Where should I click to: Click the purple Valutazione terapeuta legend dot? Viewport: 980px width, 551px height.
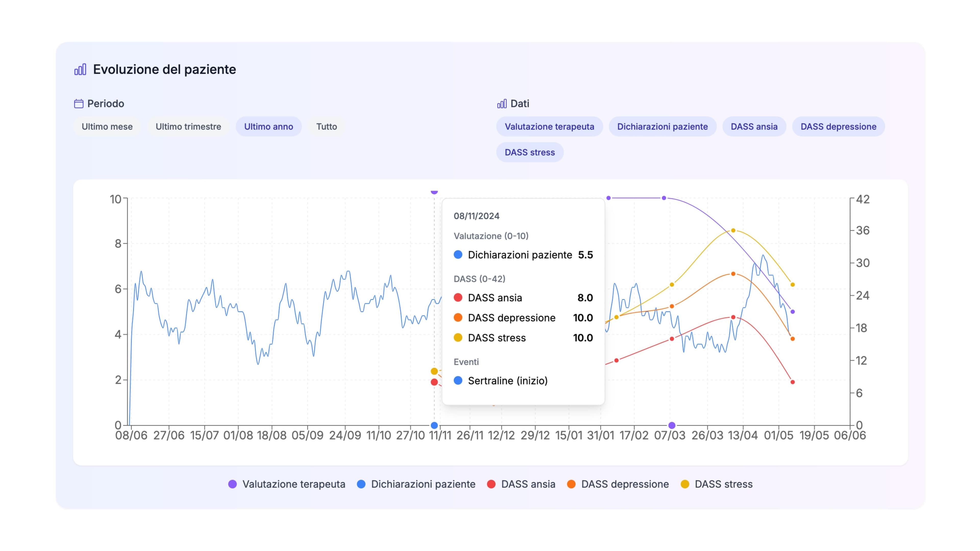point(232,484)
